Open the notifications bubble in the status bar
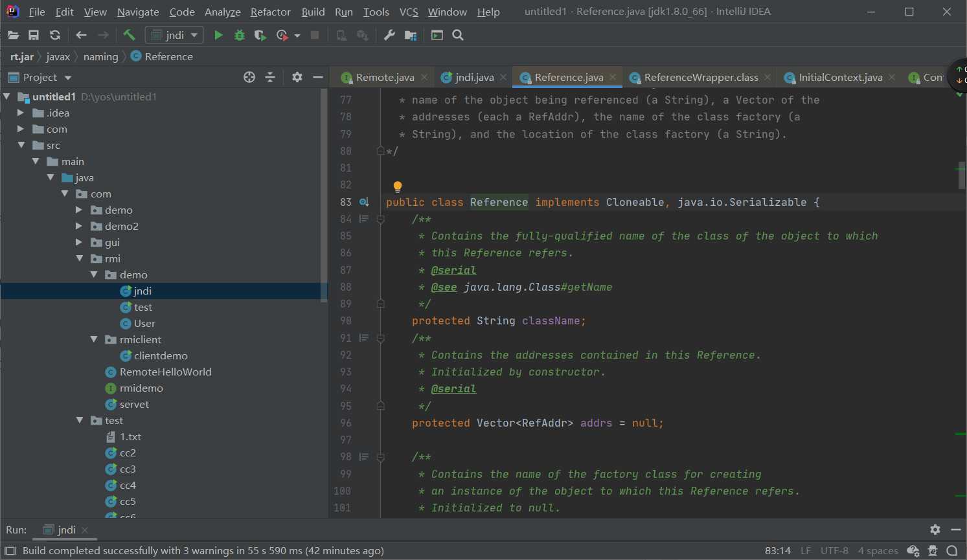967x560 pixels. 951,551
